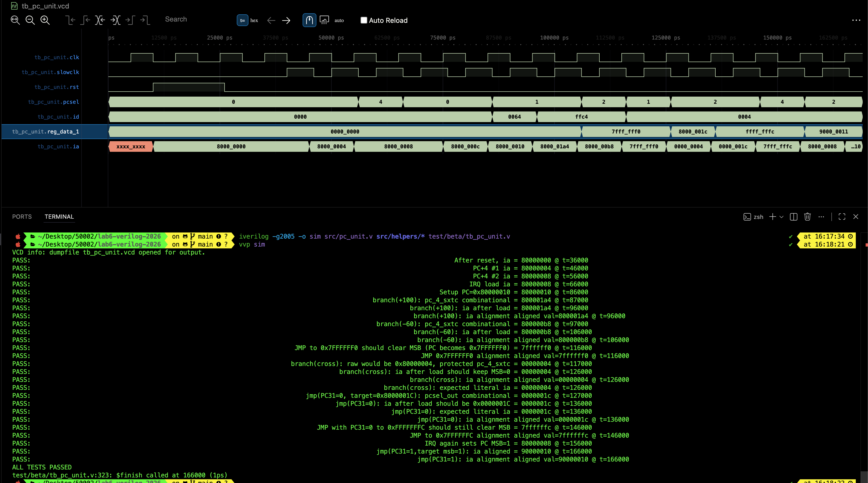Maximize the terminal panel size
The height and width of the screenshot is (483, 868).
pos(842,217)
